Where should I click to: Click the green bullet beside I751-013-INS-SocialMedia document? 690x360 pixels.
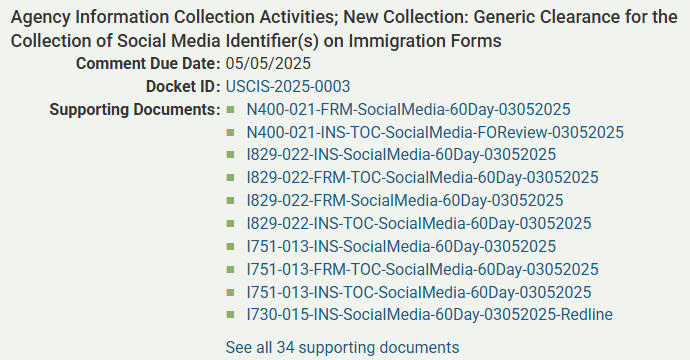pyautogui.click(x=230, y=246)
